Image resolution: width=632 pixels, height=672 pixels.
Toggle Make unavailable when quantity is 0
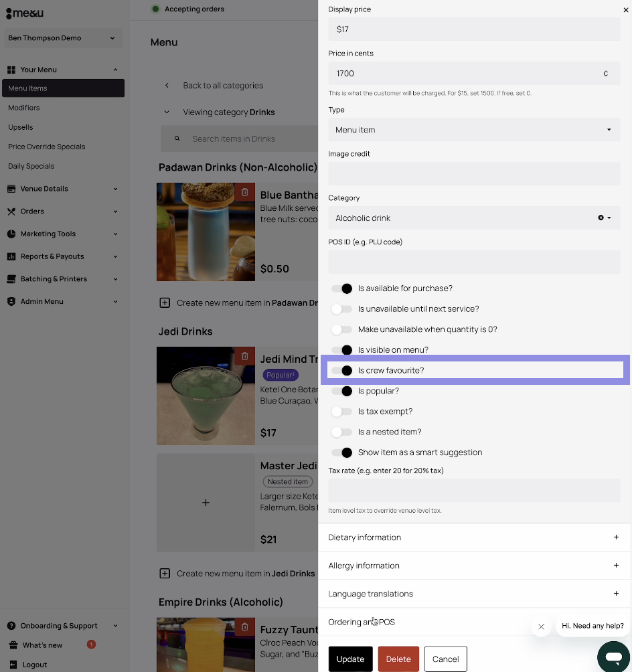341,329
